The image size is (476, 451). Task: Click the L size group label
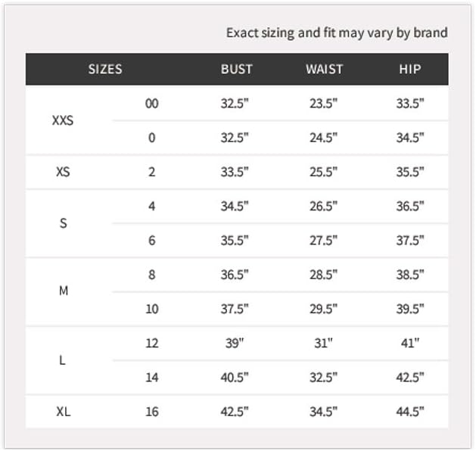(x=62, y=360)
